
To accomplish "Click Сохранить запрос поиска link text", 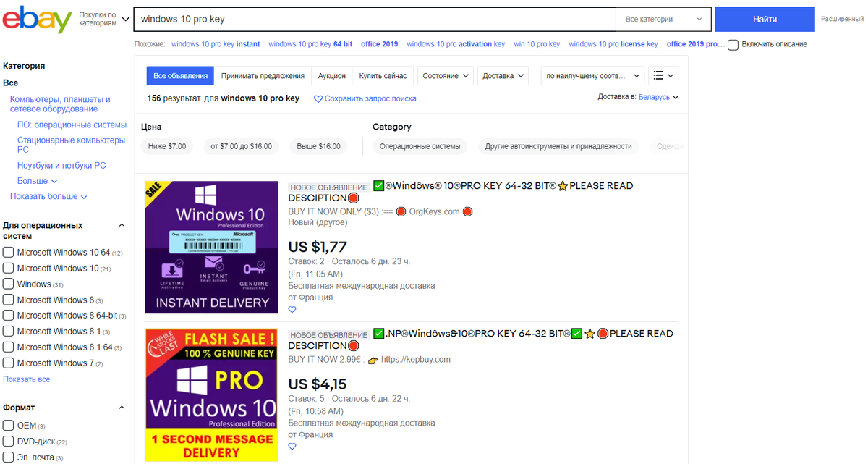I will [x=370, y=98].
